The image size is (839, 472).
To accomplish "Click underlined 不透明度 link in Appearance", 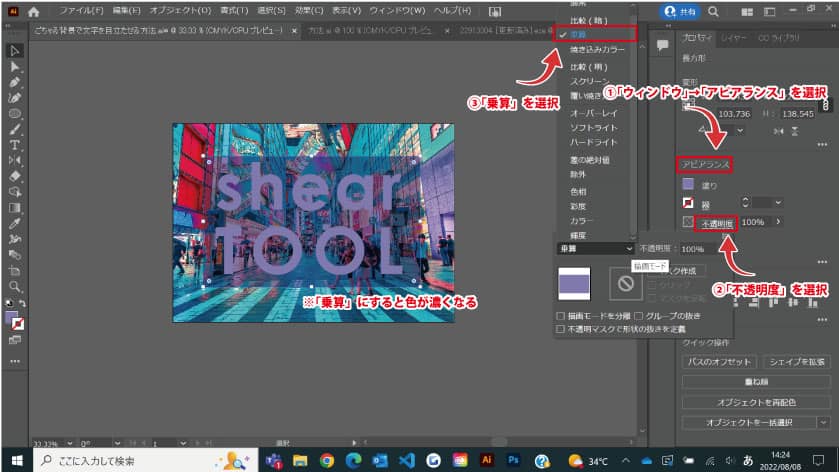I will click(717, 223).
